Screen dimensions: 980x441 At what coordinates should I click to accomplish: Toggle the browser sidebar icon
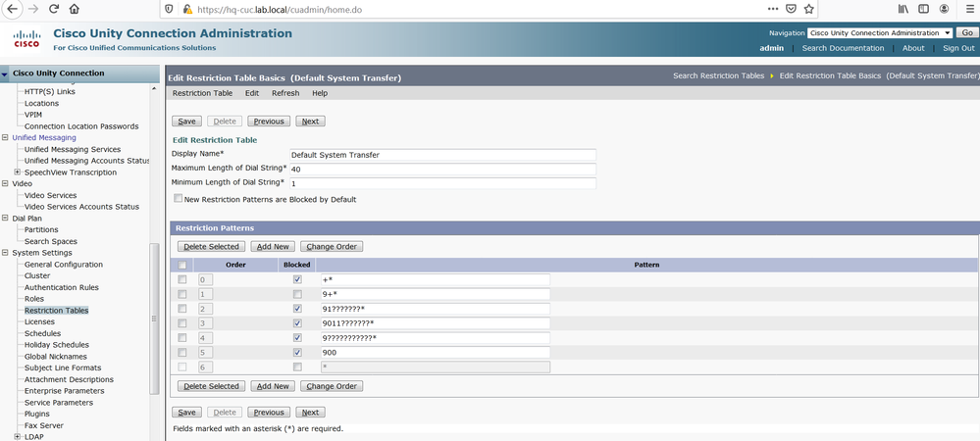tap(923, 10)
